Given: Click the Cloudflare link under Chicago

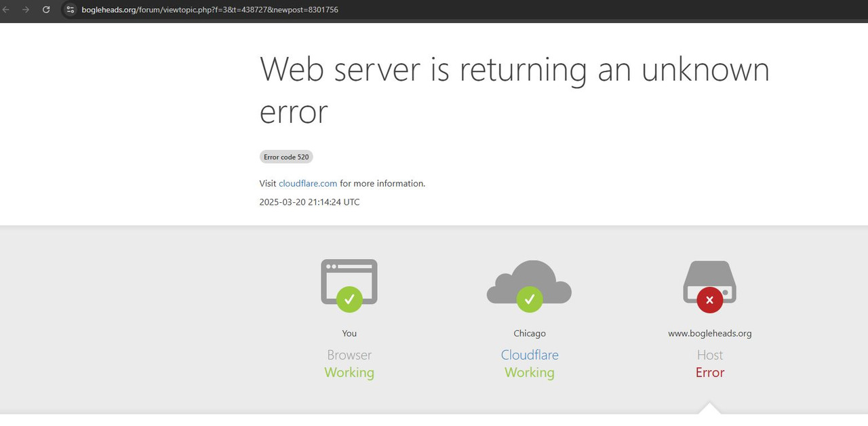Looking at the screenshot, I should [x=530, y=355].
